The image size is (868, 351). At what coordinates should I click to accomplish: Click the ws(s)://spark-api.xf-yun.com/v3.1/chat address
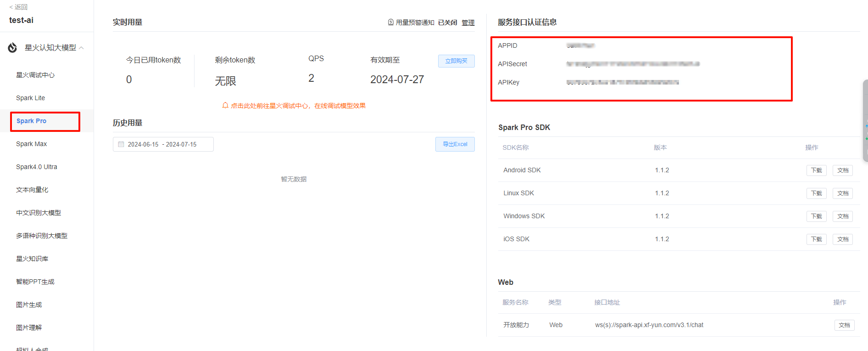[649, 325]
